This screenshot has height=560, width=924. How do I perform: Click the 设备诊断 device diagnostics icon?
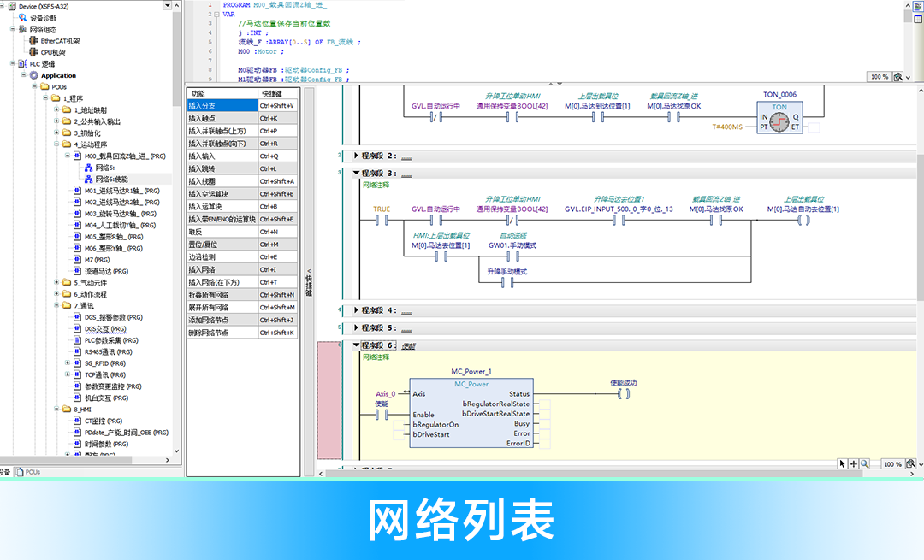pos(23,17)
